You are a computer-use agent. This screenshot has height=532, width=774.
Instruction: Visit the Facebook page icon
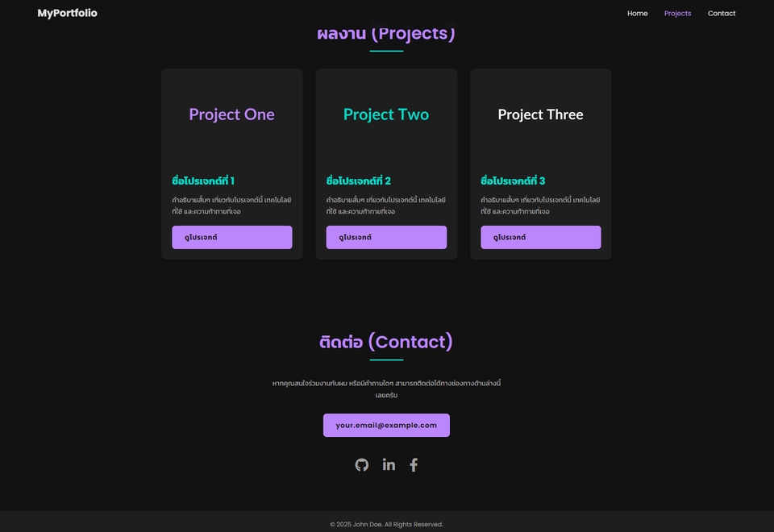tap(414, 464)
